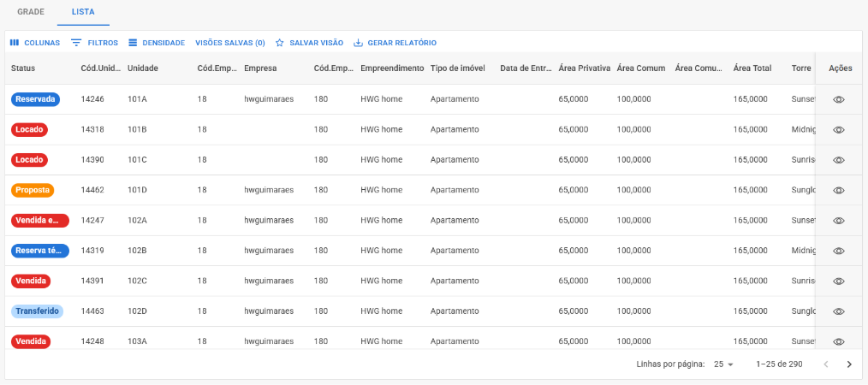The image size is (868, 385).
Task: View details of unit 103A eye icon
Action: tap(839, 341)
